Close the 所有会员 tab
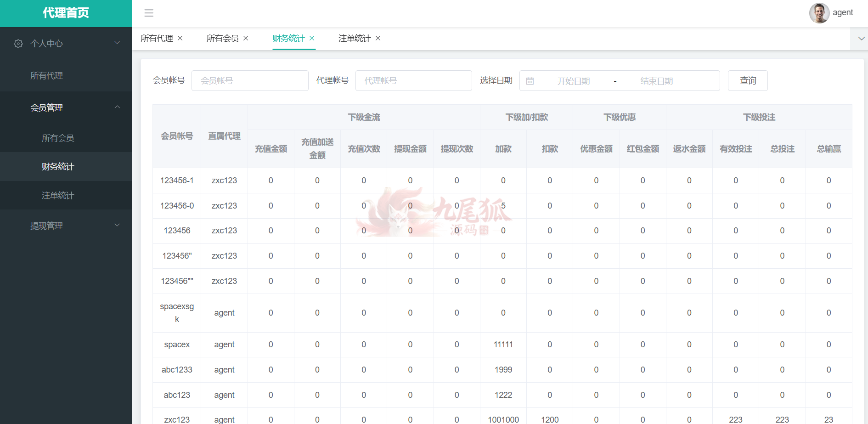868x424 pixels. (x=246, y=38)
